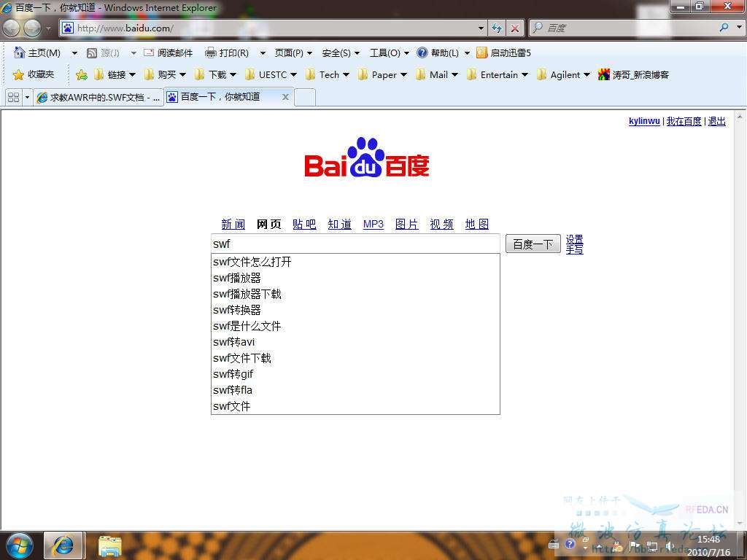Click the 设置 settings link
Image resolution: width=747 pixels, height=560 pixels.
coord(575,239)
